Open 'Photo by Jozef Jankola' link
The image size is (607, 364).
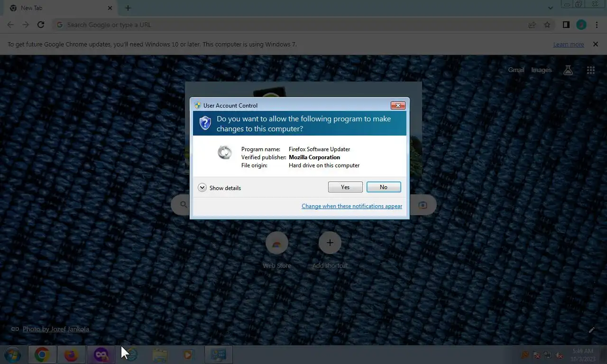click(55, 329)
